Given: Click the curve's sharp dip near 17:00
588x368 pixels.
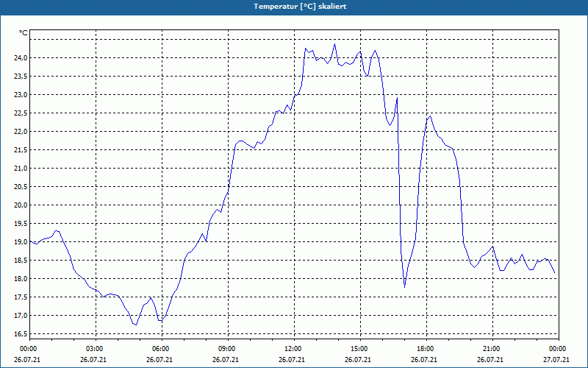Looking at the screenshot, I should 405,287.
